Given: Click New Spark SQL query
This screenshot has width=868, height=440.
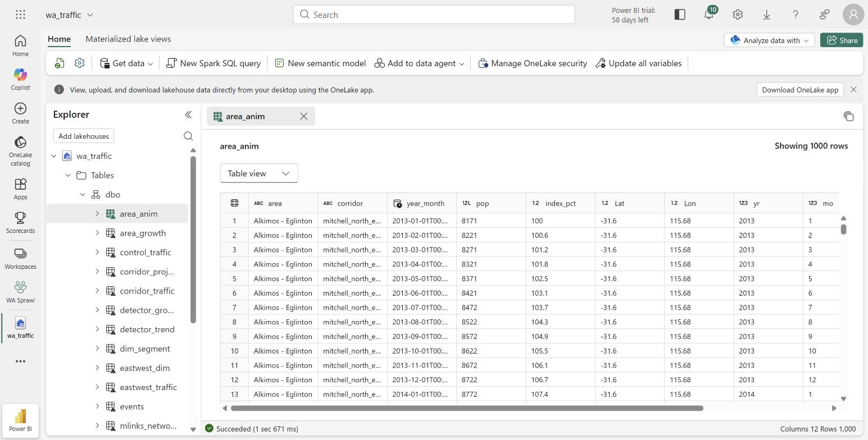Looking at the screenshot, I should coord(214,63).
